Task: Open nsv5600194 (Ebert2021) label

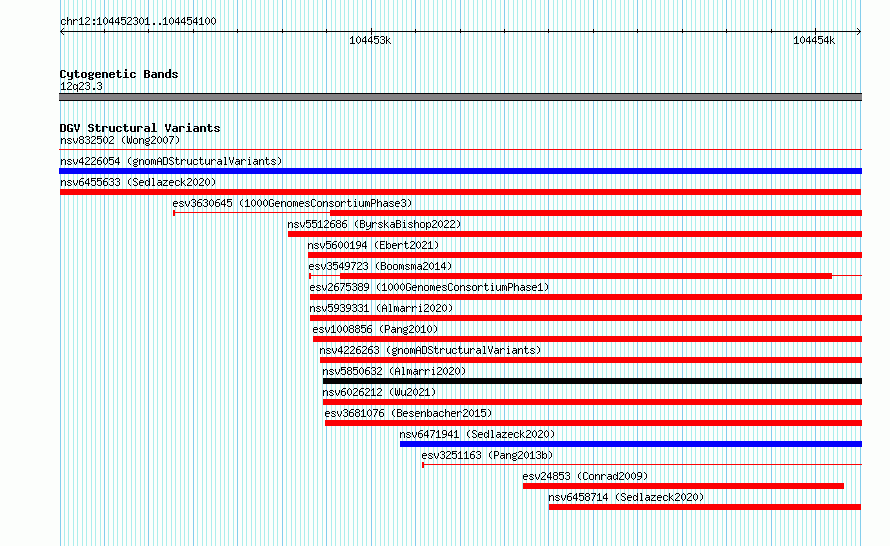Action: pyautogui.click(x=373, y=245)
